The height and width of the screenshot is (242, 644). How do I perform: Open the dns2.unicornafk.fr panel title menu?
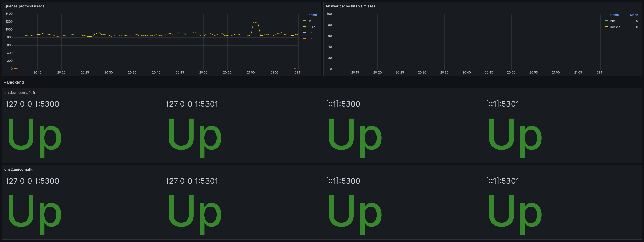20,169
